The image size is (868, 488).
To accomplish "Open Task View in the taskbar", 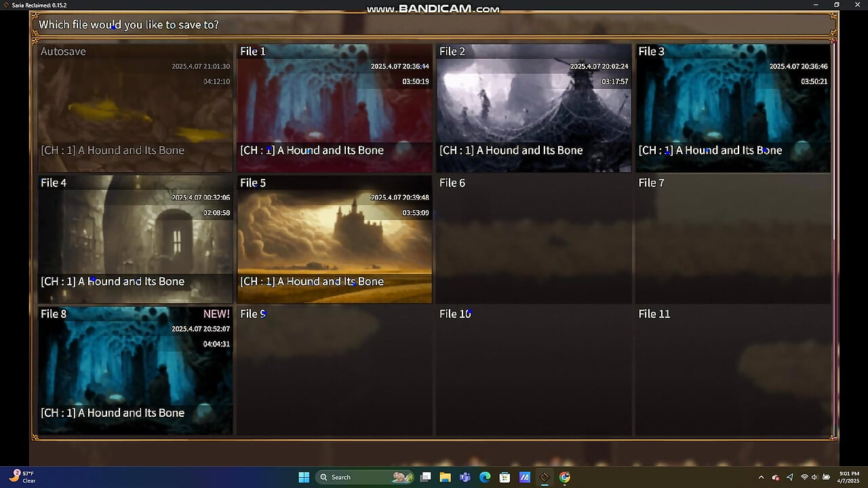I will (x=426, y=477).
